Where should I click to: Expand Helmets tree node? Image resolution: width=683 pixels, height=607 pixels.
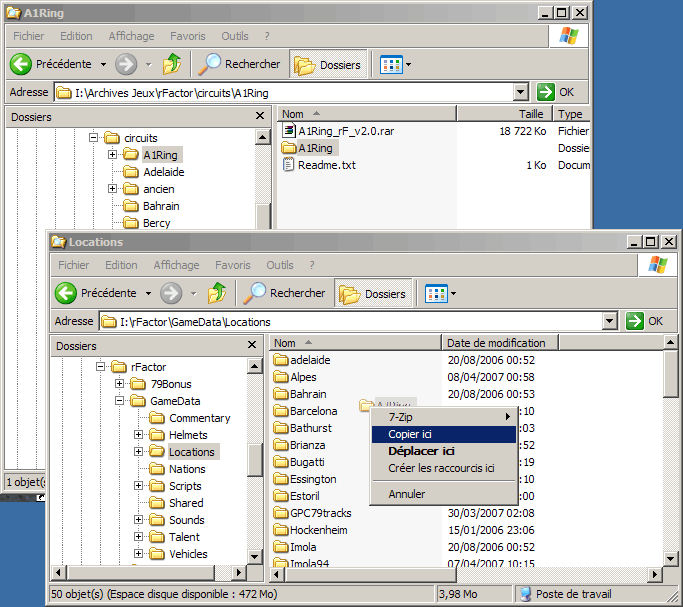[x=139, y=435]
